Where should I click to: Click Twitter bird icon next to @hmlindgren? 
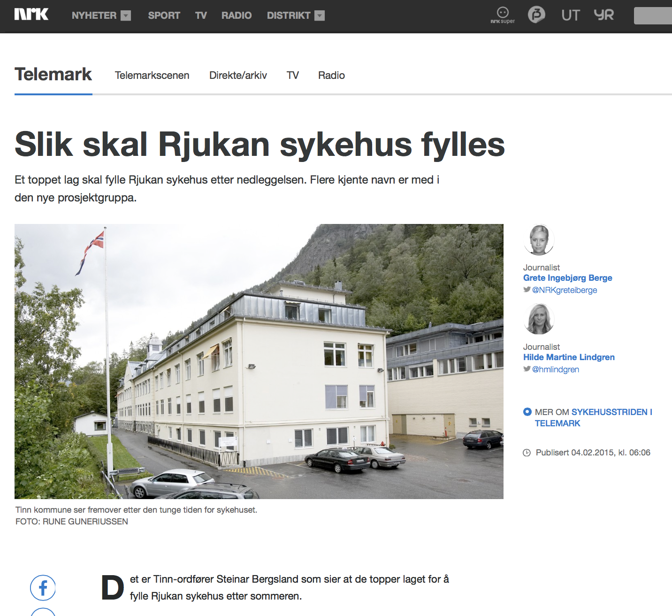point(527,369)
